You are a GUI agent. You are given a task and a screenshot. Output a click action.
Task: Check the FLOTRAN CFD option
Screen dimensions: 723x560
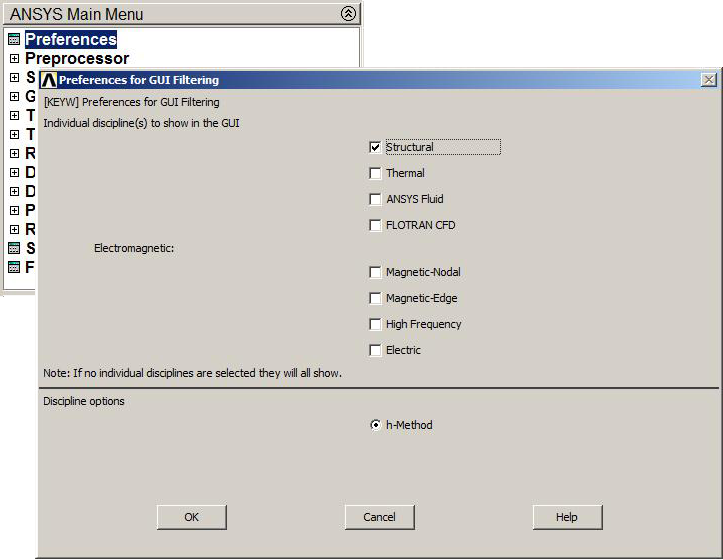pos(376,225)
